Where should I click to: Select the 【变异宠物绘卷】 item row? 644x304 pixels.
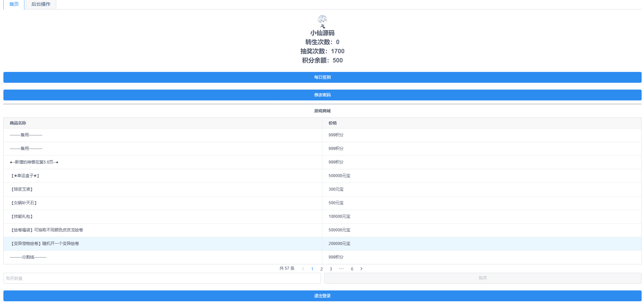coord(322,244)
